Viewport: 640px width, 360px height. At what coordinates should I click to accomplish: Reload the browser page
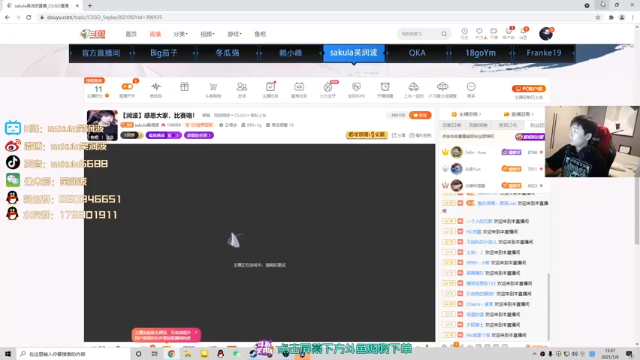(29, 17)
